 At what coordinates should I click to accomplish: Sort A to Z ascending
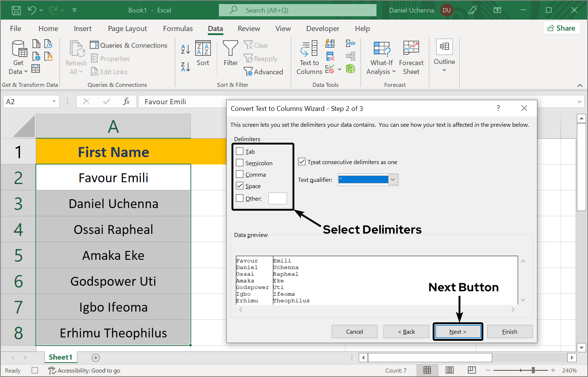pos(185,49)
